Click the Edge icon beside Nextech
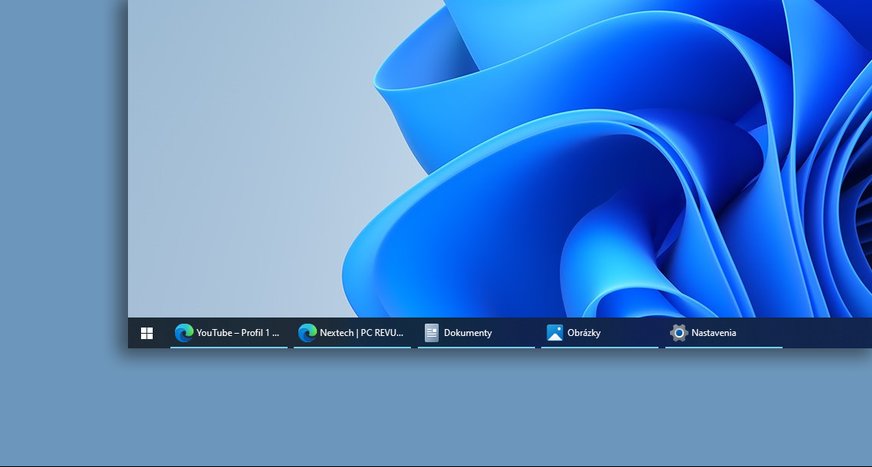Viewport: 872px width, 467px height. tap(307, 333)
